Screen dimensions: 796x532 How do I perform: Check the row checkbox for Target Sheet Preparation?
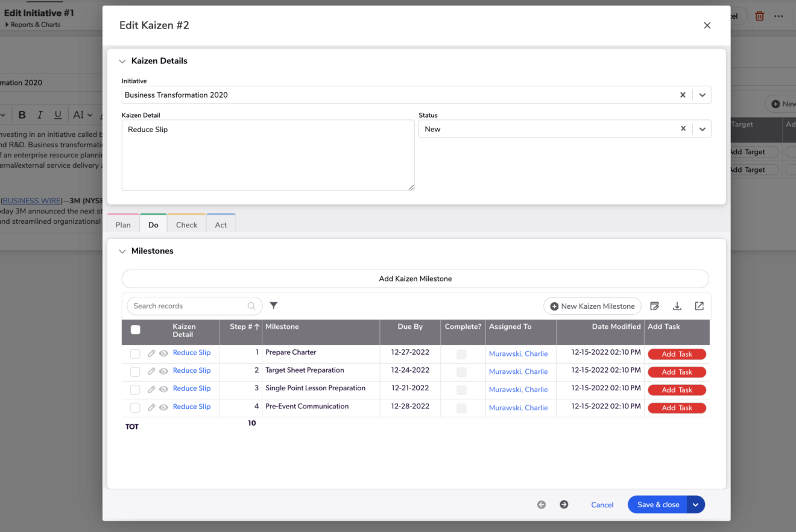coord(135,372)
